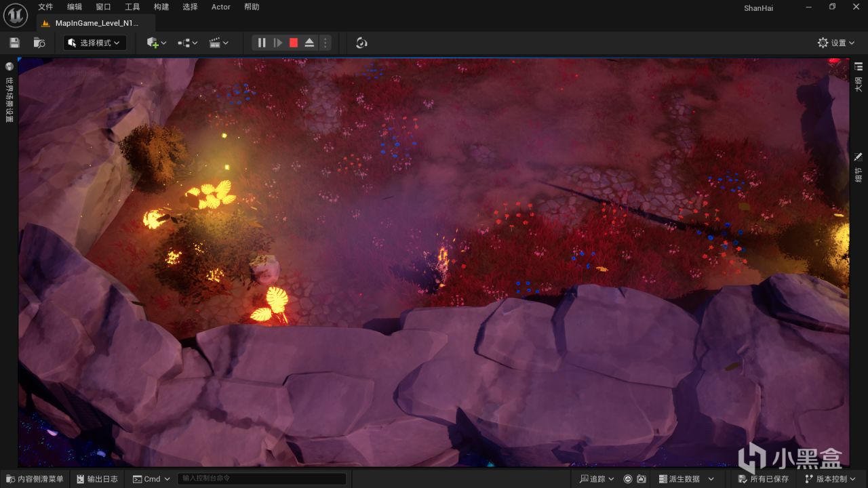Viewport: 868px width, 488px height.
Task: Open the 文件 menu
Action: pyautogui.click(x=45, y=7)
